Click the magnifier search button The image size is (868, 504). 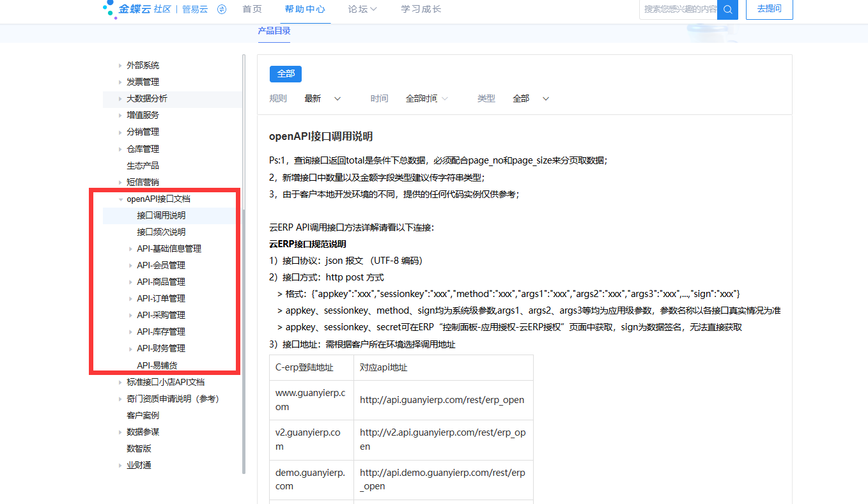(727, 9)
